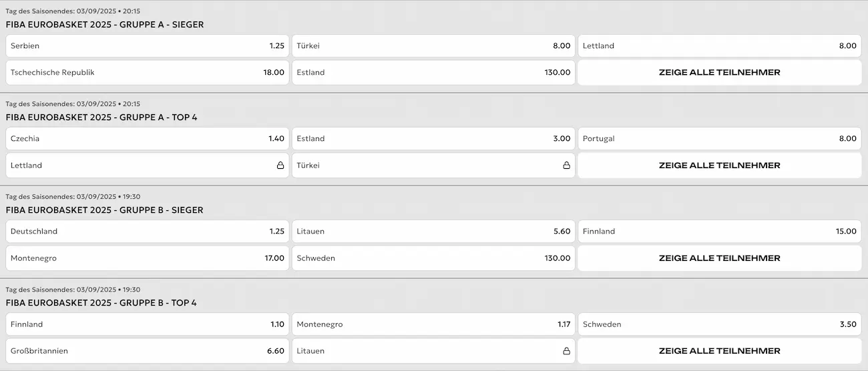Choose Litauen at 5.60 odds
The image size is (868, 371).
tap(433, 232)
